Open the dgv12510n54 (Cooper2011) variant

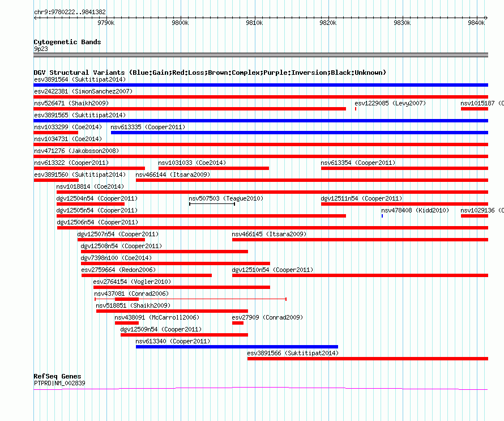click(272, 270)
